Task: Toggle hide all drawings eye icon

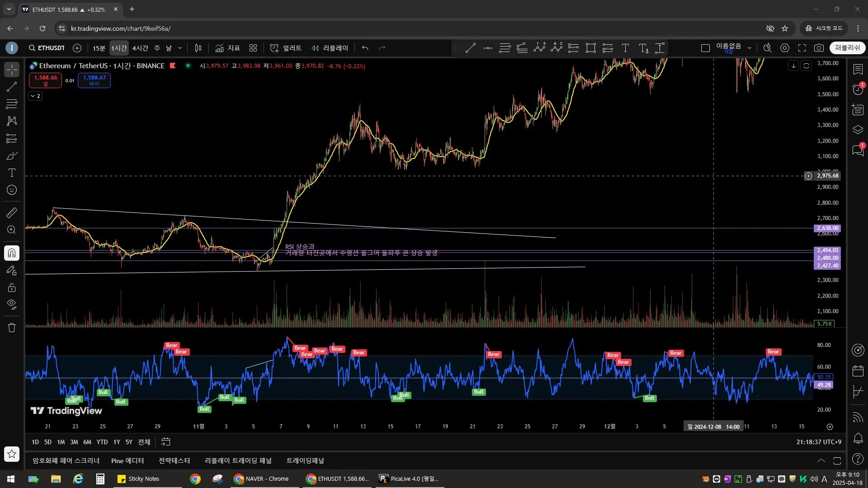Action: (x=12, y=304)
